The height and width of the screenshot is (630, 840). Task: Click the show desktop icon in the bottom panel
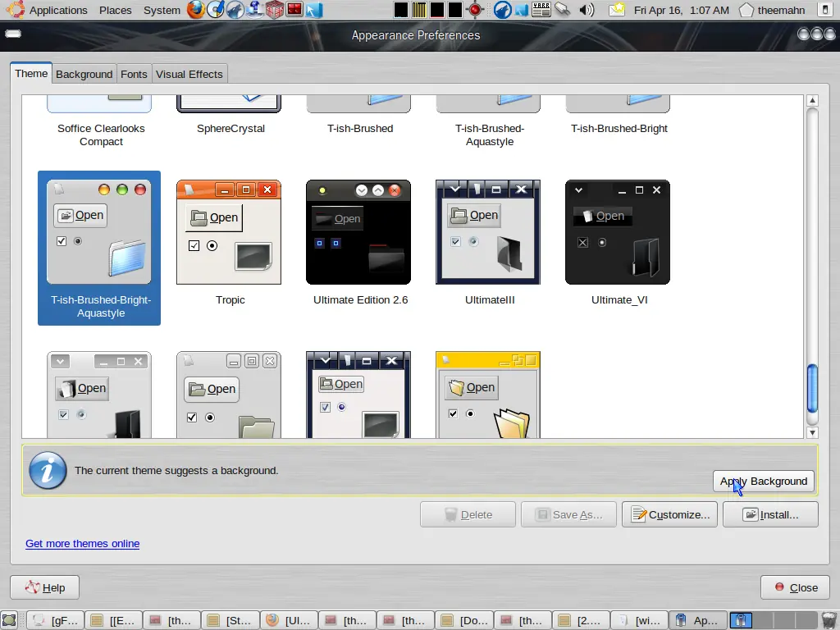pos(9,620)
